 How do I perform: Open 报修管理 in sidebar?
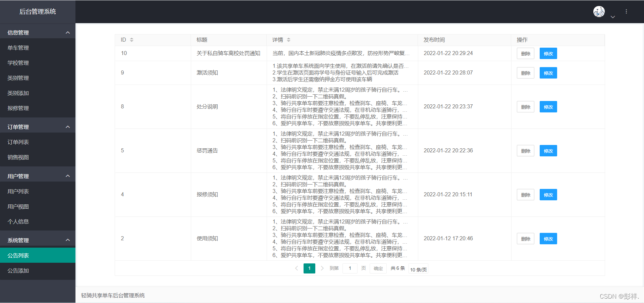point(38,108)
